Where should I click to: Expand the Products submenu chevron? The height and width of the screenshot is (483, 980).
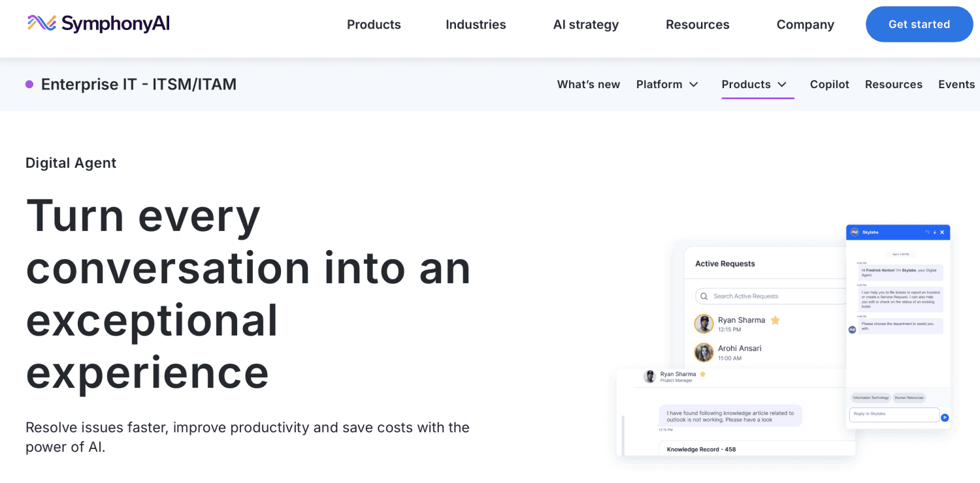coord(782,84)
